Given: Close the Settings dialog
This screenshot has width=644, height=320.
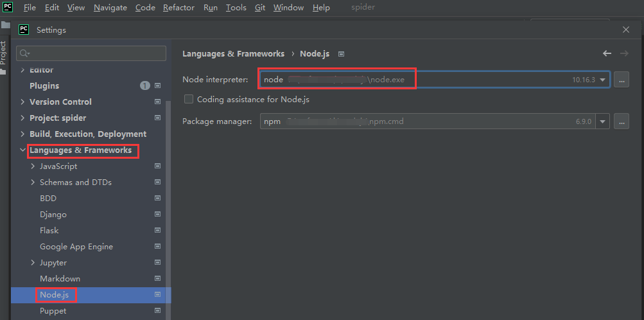Looking at the screenshot, I should pyautogui.click(x=626, y=30).
